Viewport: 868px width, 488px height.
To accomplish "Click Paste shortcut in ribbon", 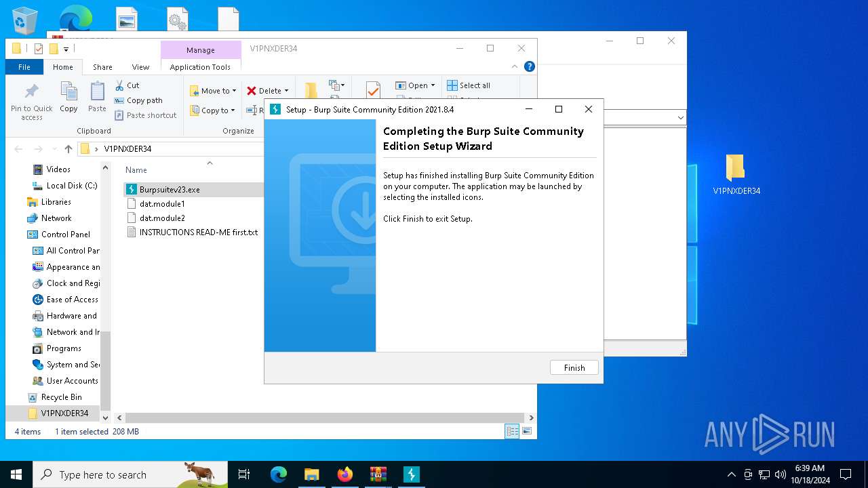I will [x=145, y=115].
